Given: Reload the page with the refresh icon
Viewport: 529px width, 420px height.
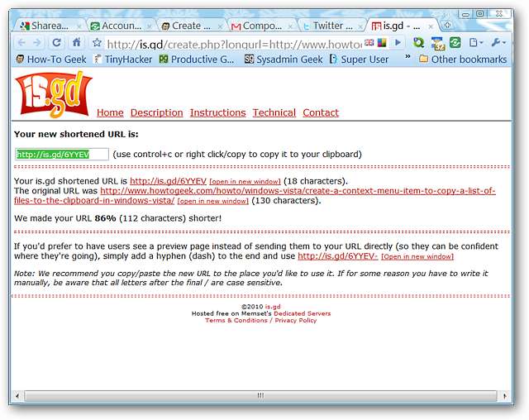Looking at the screenshot, I should (57, 42).
